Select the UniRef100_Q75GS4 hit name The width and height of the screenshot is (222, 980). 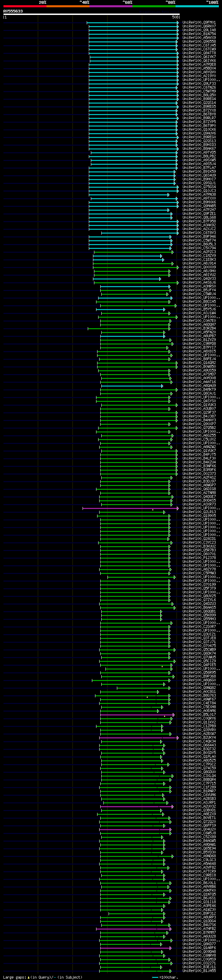pos(199,187)
